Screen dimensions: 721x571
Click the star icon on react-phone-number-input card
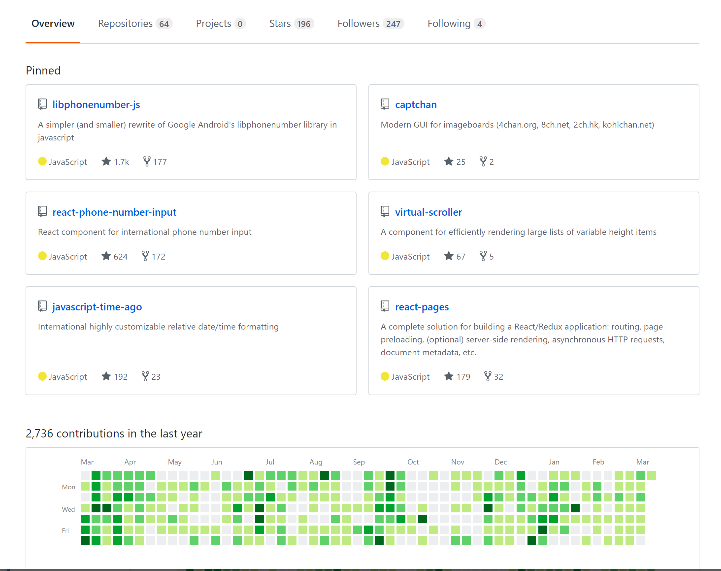tap(106, 257)
